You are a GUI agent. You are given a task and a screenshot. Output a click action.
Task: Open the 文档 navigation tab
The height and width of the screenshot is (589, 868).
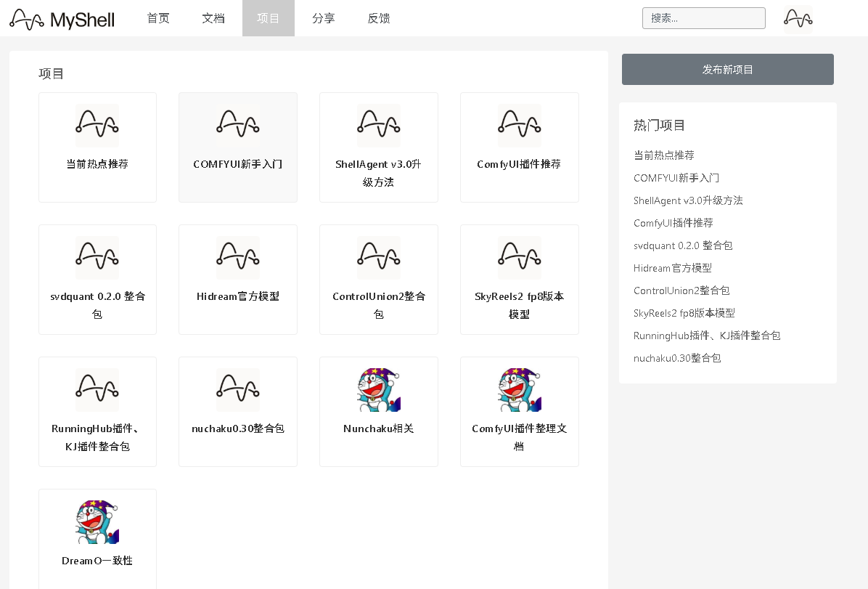click(x=213, y=18)
